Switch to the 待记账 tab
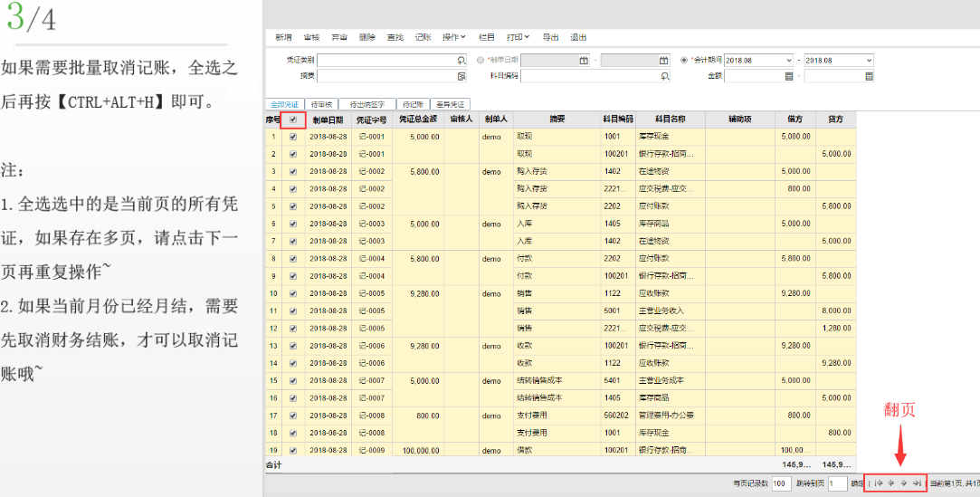The height and width of the screenshot is (497, 980). click(x=414, y=104)
